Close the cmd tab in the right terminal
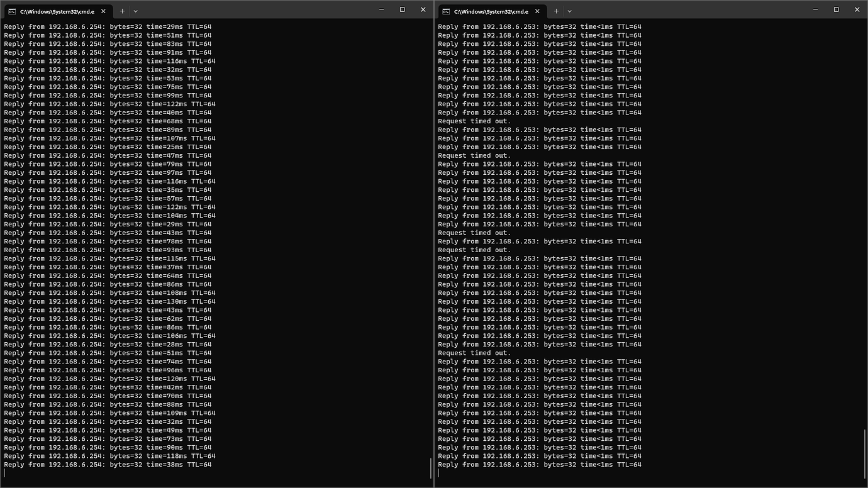Screen dimensions: 868x488 pyautogui.click(x=537, y=11)
